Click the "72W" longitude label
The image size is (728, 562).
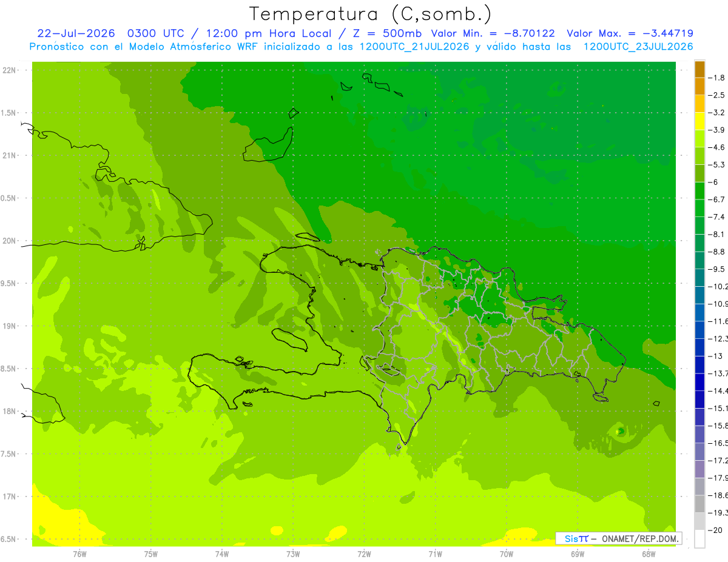[x=364, y=554]
